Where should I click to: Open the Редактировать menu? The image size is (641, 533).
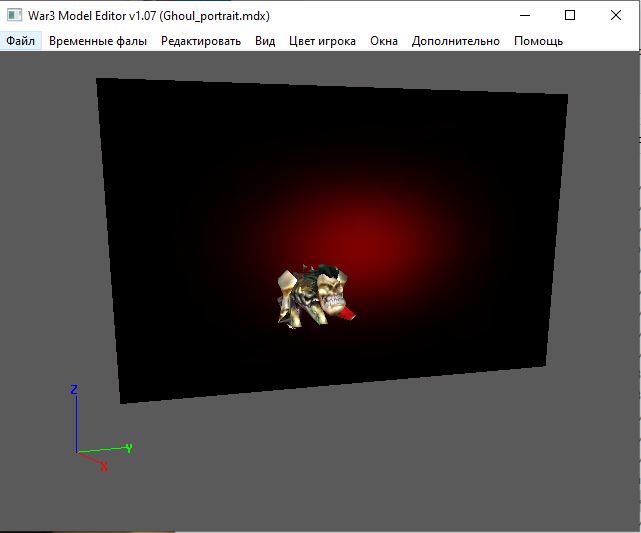[201, 41]
